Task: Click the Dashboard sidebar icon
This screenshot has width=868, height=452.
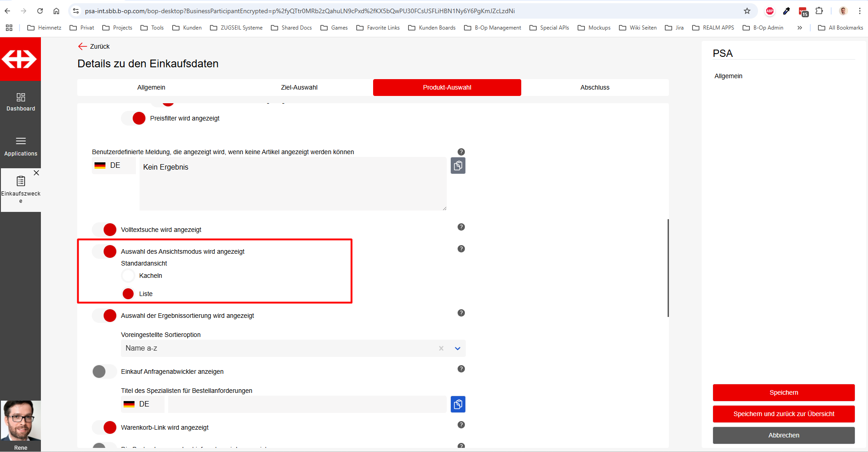Action: coord(20,97)
